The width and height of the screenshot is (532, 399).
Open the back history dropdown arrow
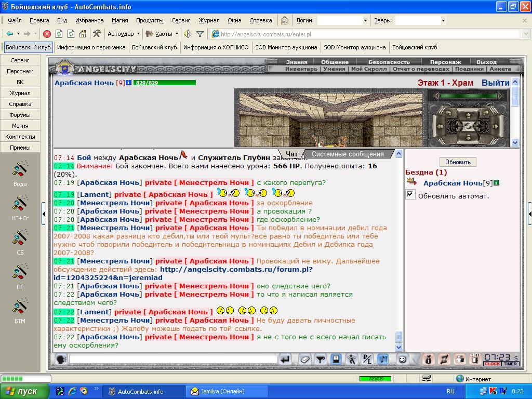(18, 34)
